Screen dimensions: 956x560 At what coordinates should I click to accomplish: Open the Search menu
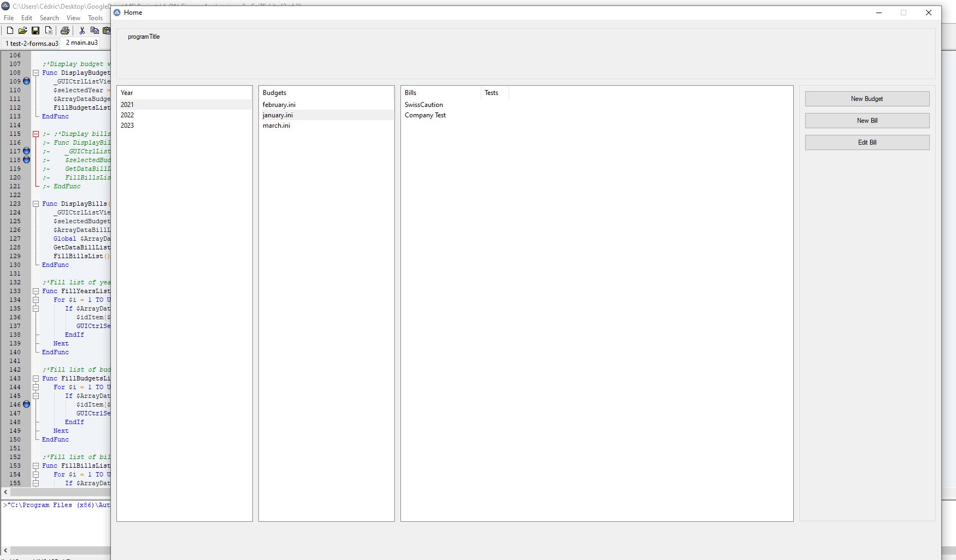[x=49, y=18]
